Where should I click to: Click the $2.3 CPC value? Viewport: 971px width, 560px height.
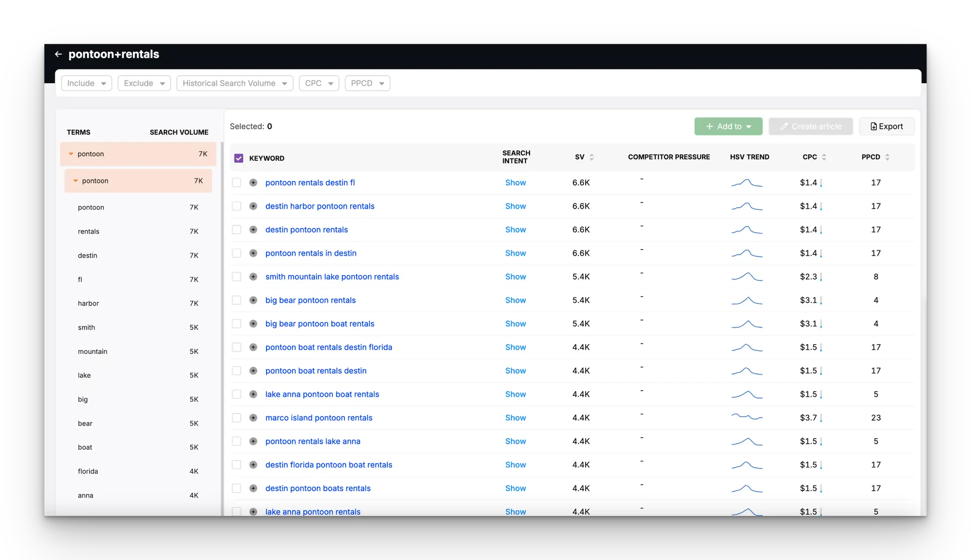(808, 276)
